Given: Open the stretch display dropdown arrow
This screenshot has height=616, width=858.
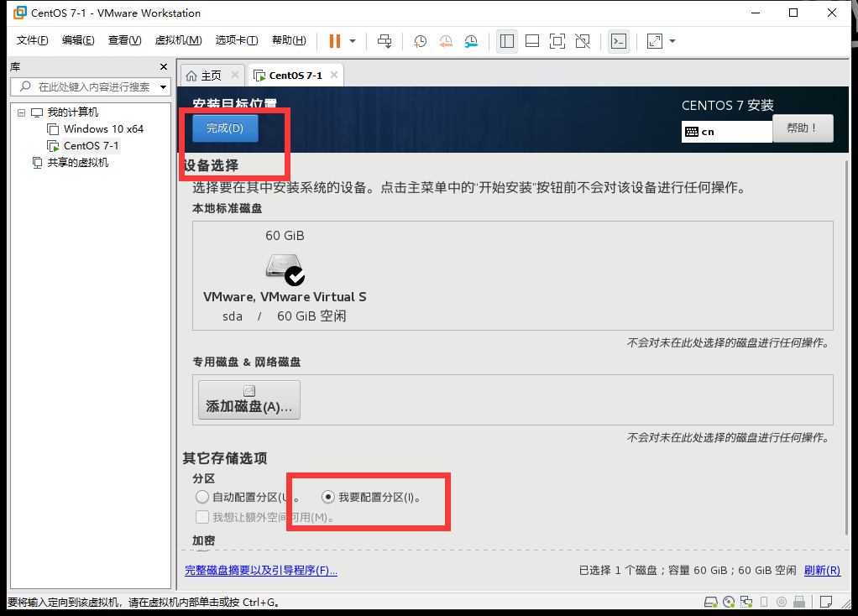Looking at the screenshot, I should point(672,41).
